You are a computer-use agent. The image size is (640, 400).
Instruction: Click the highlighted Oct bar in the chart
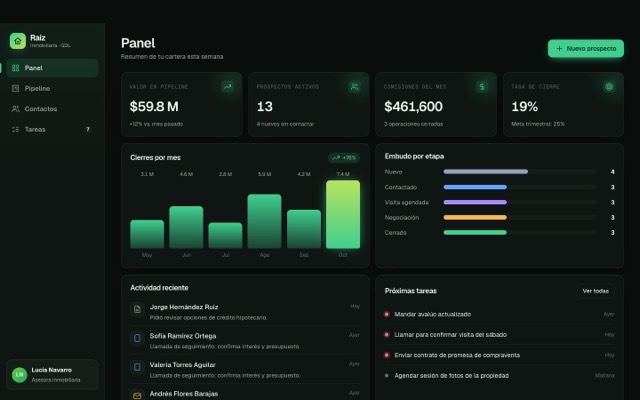pyautogui.click(x=343, y=214)
